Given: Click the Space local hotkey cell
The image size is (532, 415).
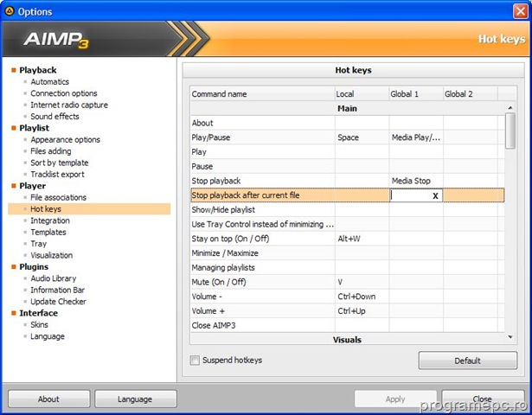Looking at the screenshot, I should 362,137.
